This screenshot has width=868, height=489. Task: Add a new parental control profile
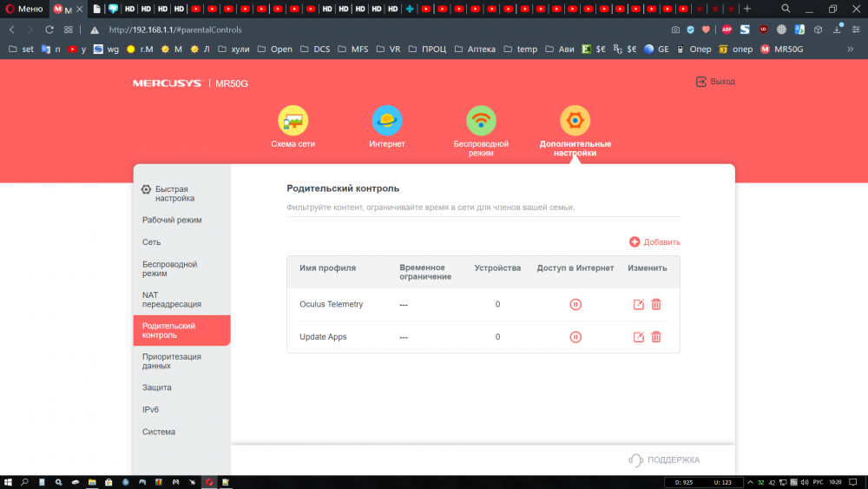tap(654, 242)
